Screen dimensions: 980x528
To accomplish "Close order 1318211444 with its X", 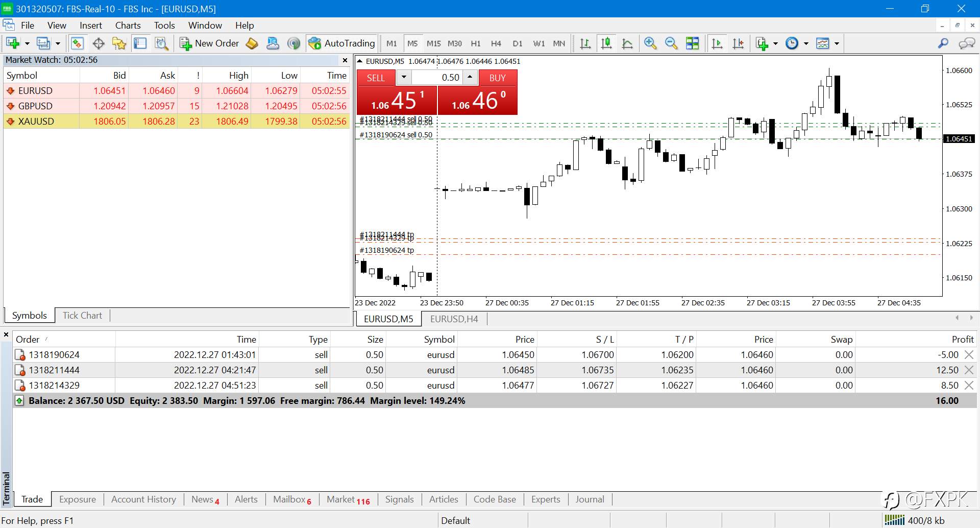I will (x=969, y=370).
